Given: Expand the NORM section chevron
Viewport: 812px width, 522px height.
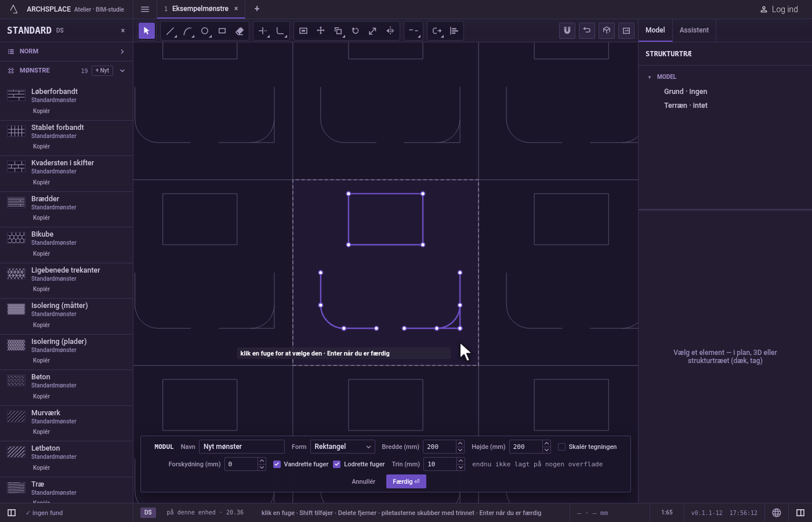Looking at the screenshot, I should coord(122,52).
